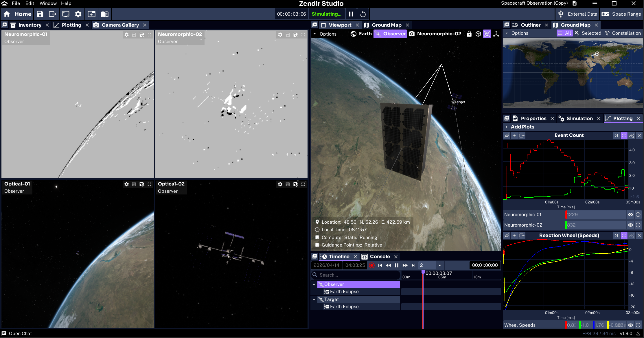The height and width of the screenshot is (338, 644).
Task: Open the screen layout icon in top toolbar
Action: 66,14
